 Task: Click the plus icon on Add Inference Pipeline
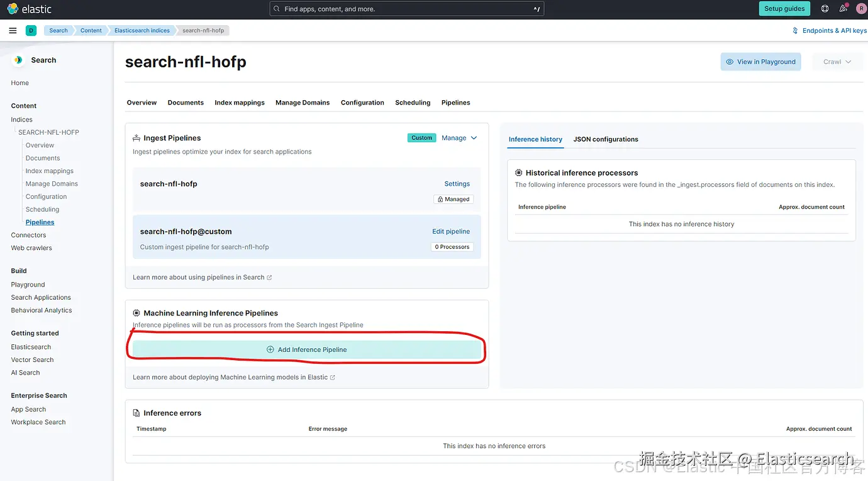(x=270, y=349)
